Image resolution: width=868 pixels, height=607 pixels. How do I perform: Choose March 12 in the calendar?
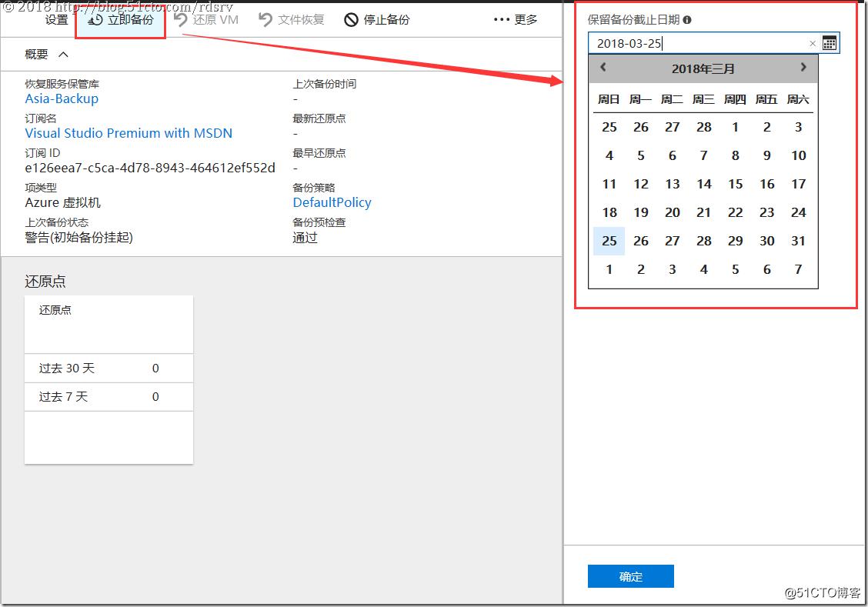tap(640, 184)
